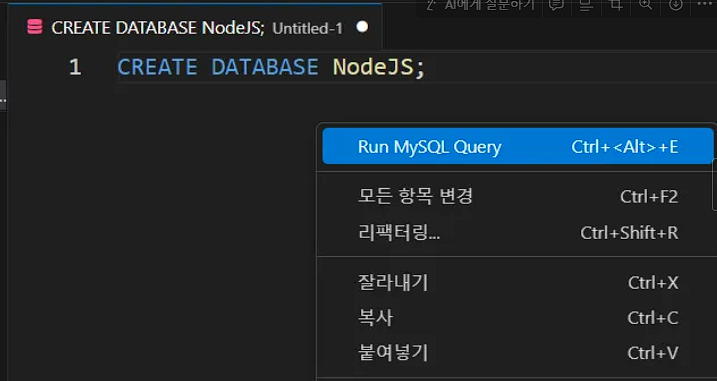Select 복사 to copy
Viewport: 717px width, 381px height.
click(x=518, y=317)
